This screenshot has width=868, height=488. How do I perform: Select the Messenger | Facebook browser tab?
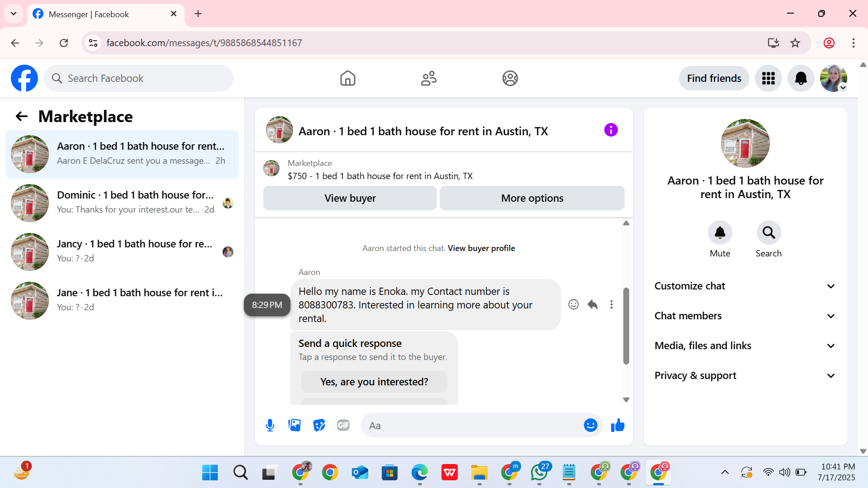106,14
